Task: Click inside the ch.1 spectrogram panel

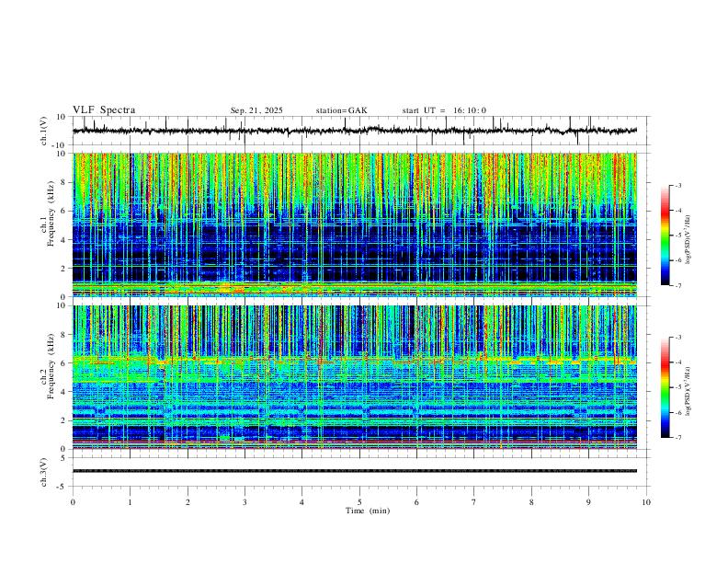Action: pyautogui.click(x=354, y=224)
